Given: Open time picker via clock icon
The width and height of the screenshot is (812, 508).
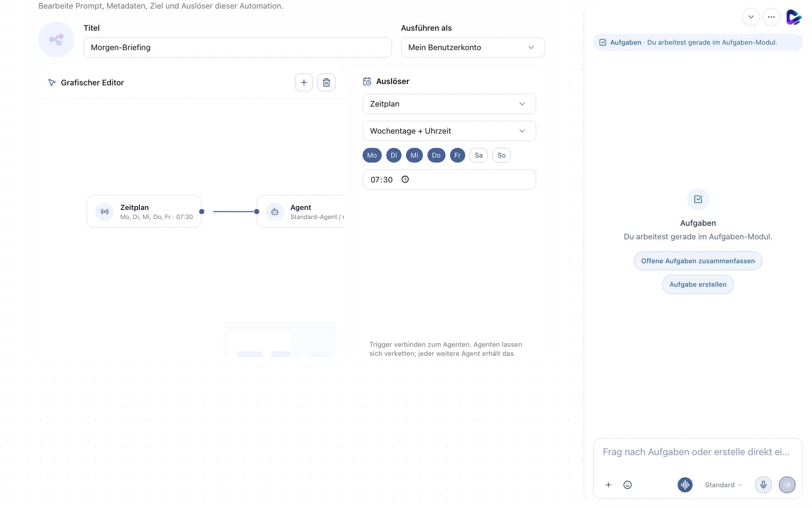Looking at the screenshot, I should point(405,179).
